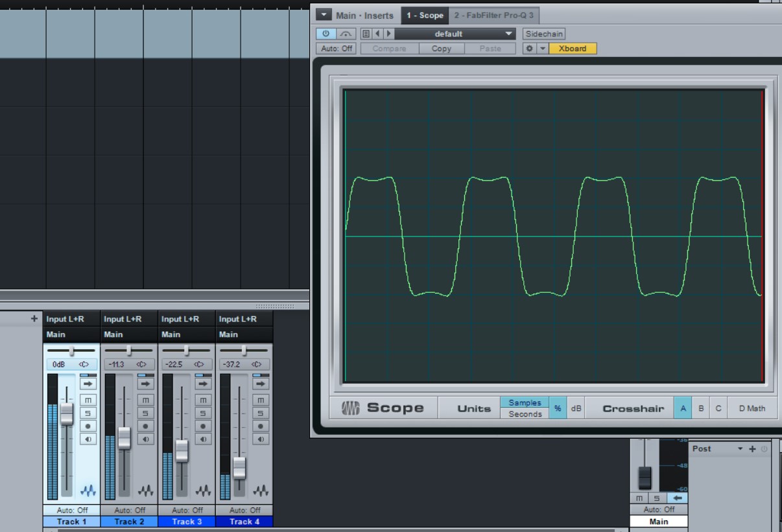Select the Track 4 channel name label

244,521
